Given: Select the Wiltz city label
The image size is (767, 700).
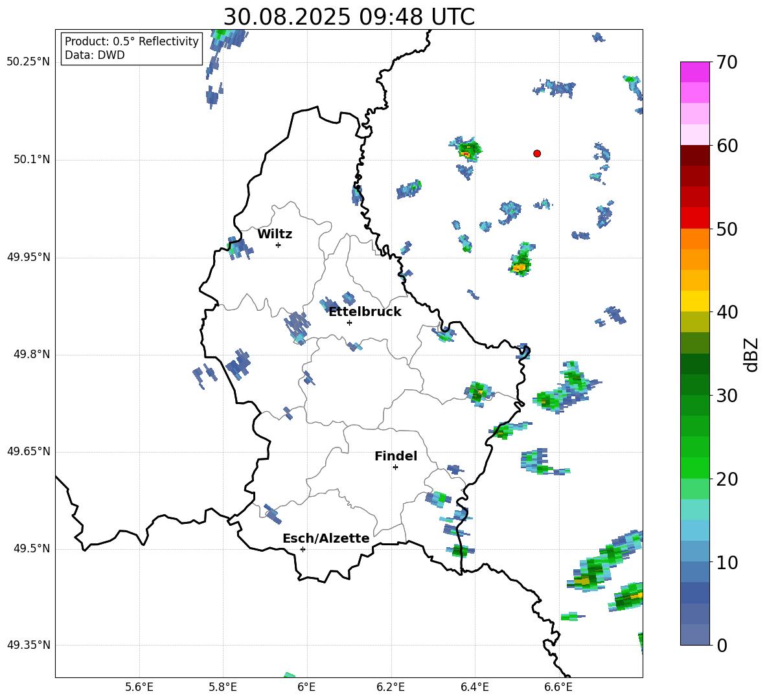Looking at the screenshot, I should [x=275, y=234].
